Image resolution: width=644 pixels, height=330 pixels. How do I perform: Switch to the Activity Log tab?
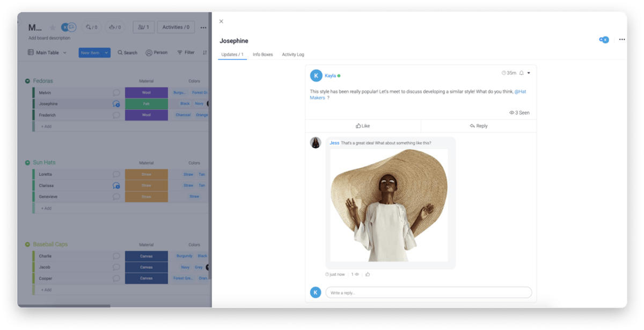click(293, 54)
